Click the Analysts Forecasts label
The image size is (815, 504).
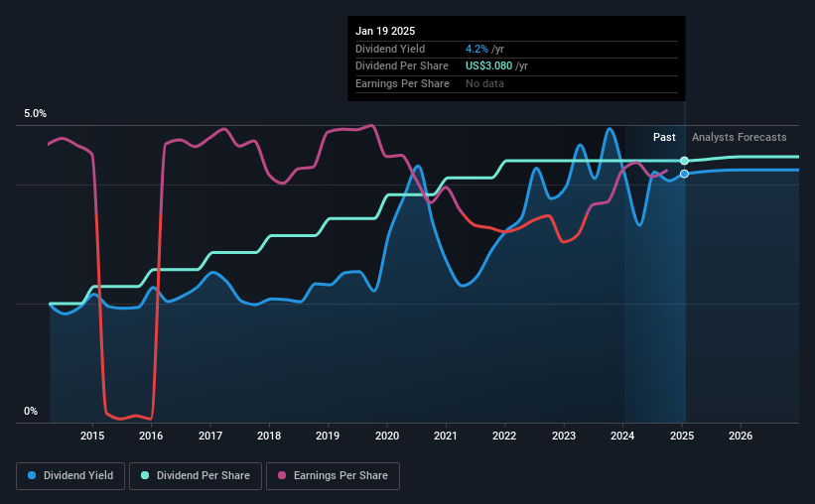pos(739,137)
